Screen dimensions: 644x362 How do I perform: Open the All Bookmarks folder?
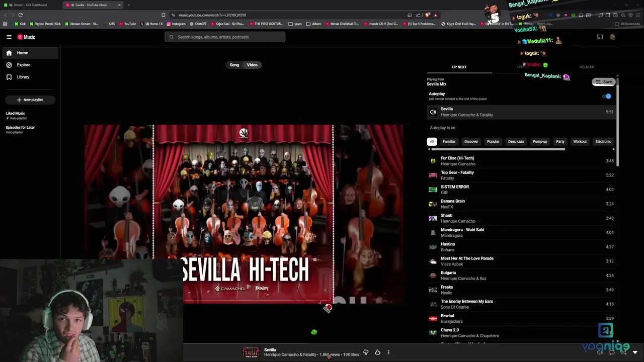627,24
